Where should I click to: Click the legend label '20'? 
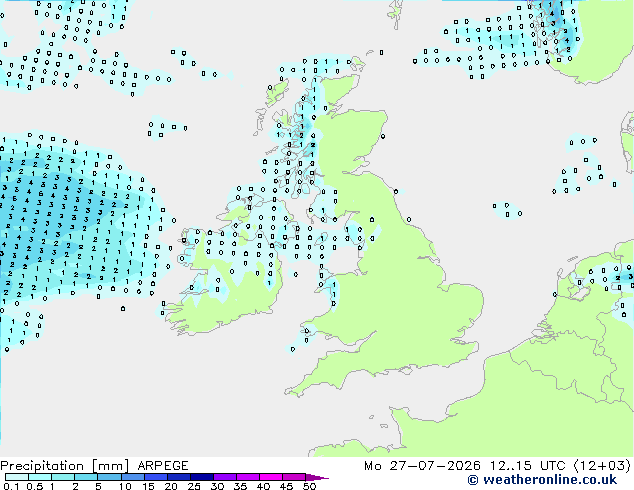(x=171, y=486)
